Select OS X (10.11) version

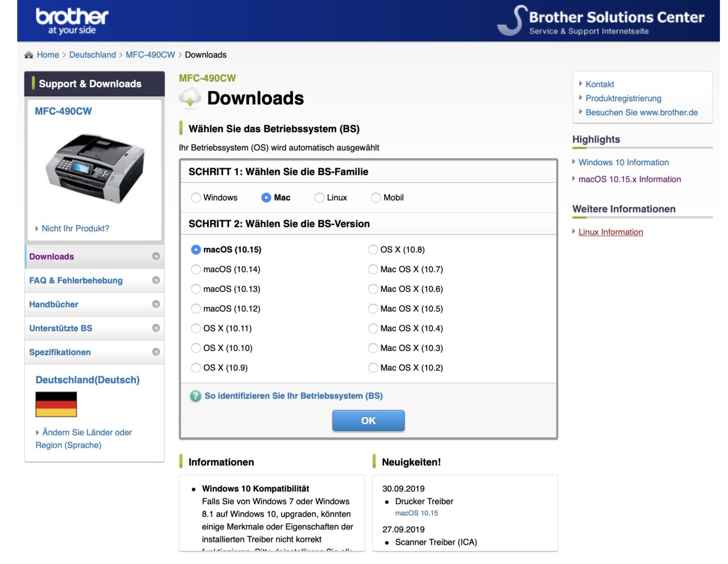[196, 329]
